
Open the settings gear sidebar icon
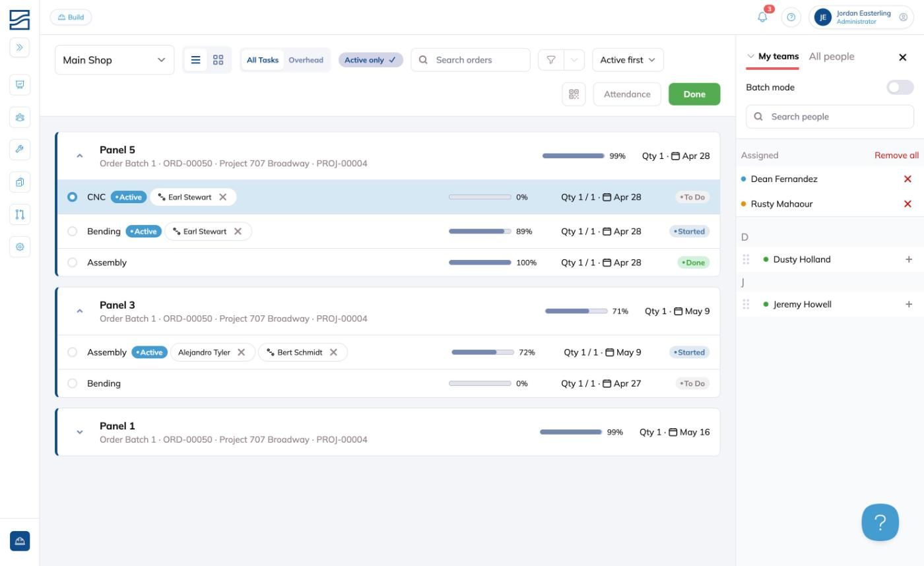[20, 247]
